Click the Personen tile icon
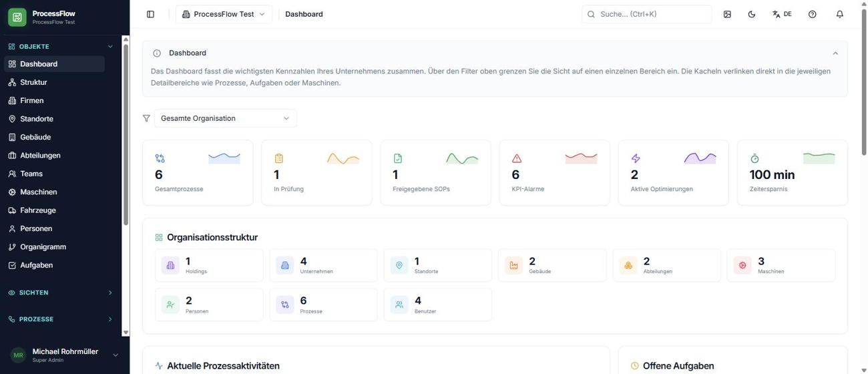868x374 pixels. pyautogui.click(x=170, y=305)
